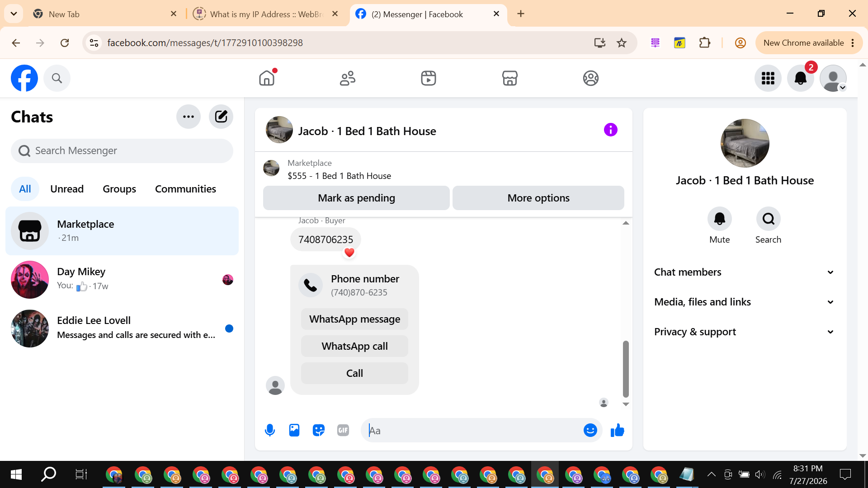Open the Day Mikey conversation
The height and width of the screenshot is (488, 868).
pyautogui.click(x=122, y=280)
